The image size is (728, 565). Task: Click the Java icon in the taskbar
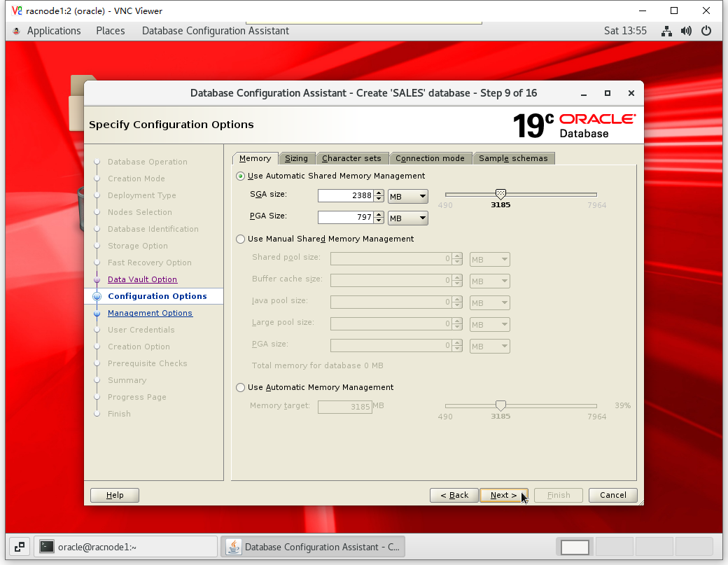point(234,547)
